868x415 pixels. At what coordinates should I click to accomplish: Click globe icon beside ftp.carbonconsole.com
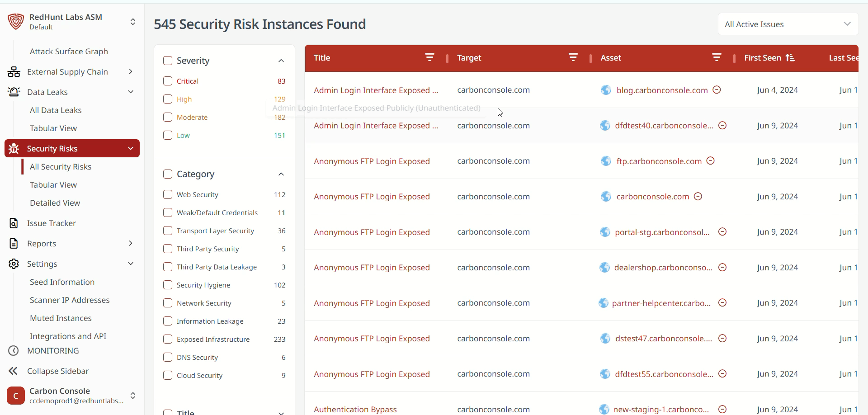606,161
